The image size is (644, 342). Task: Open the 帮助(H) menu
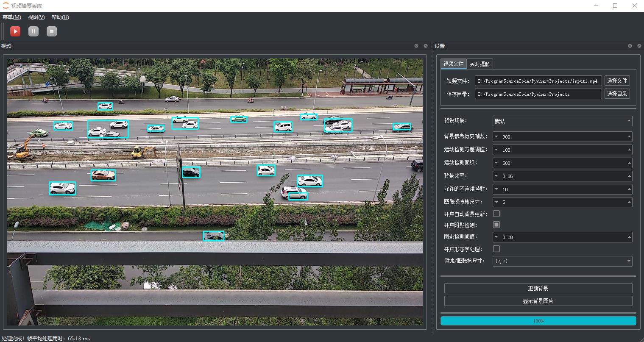(60, 17)
